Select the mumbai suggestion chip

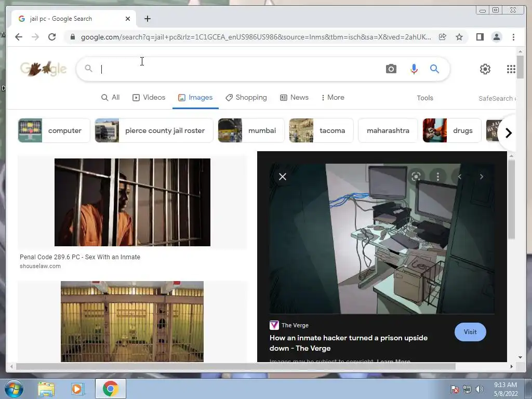coord(251,130)
